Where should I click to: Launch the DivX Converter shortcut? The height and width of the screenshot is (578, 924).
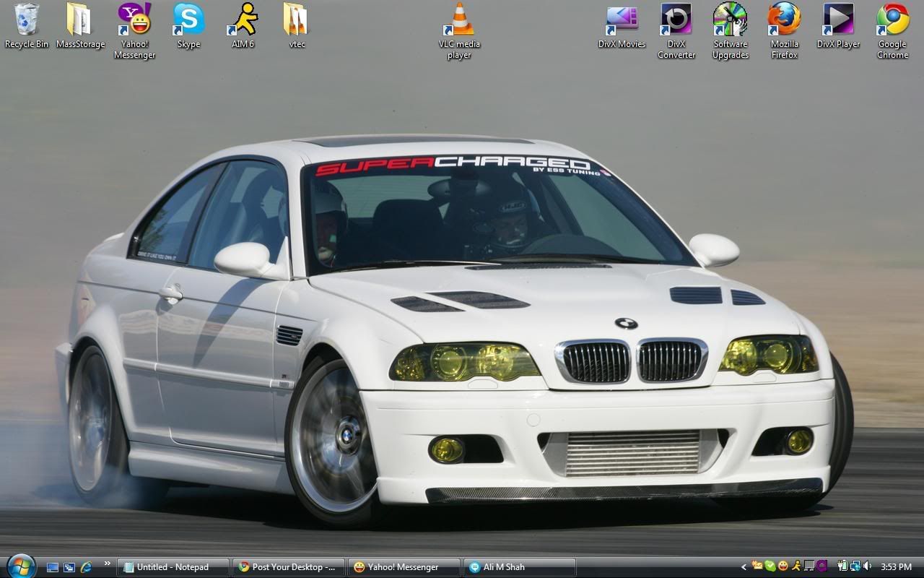click(676, 31)
